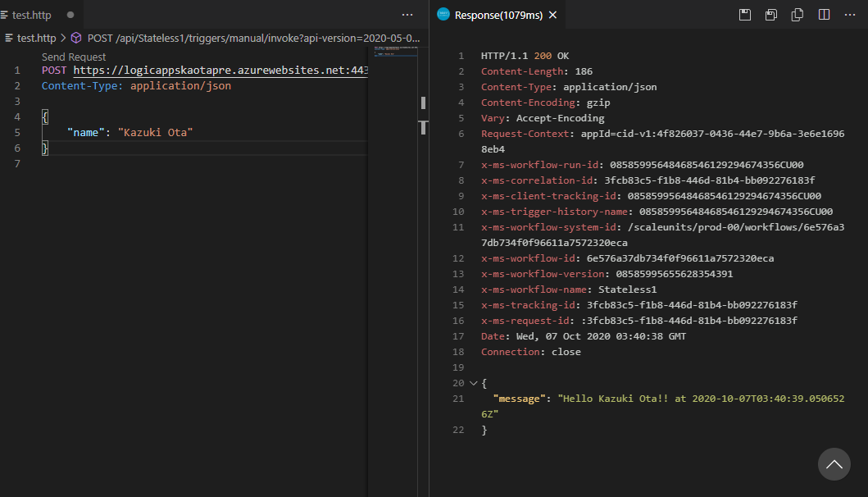Click the scroll-to-top round arrow button
The image size is (868, 497).
[x=834, y=464]
